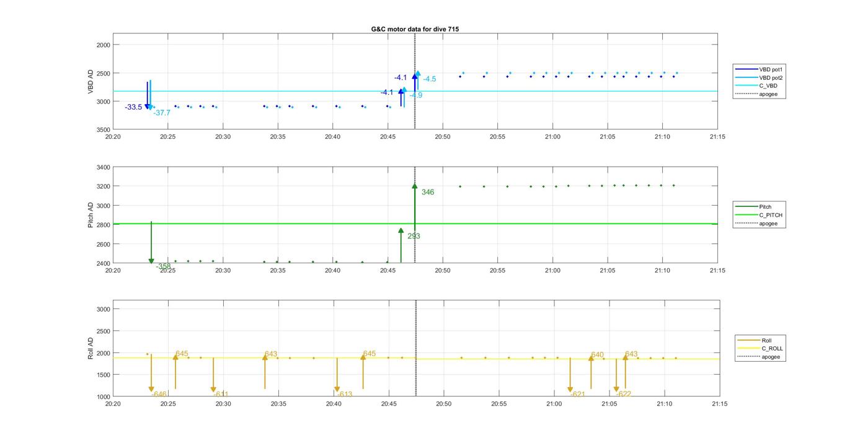Click the '2600' tick on the Pitch axis

(104, 244)
